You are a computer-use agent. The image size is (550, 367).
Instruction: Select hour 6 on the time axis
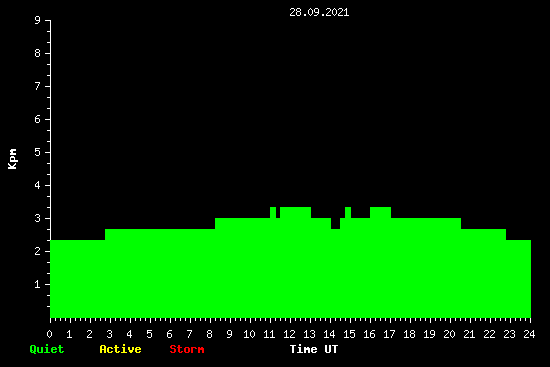[x=169, y=334]
